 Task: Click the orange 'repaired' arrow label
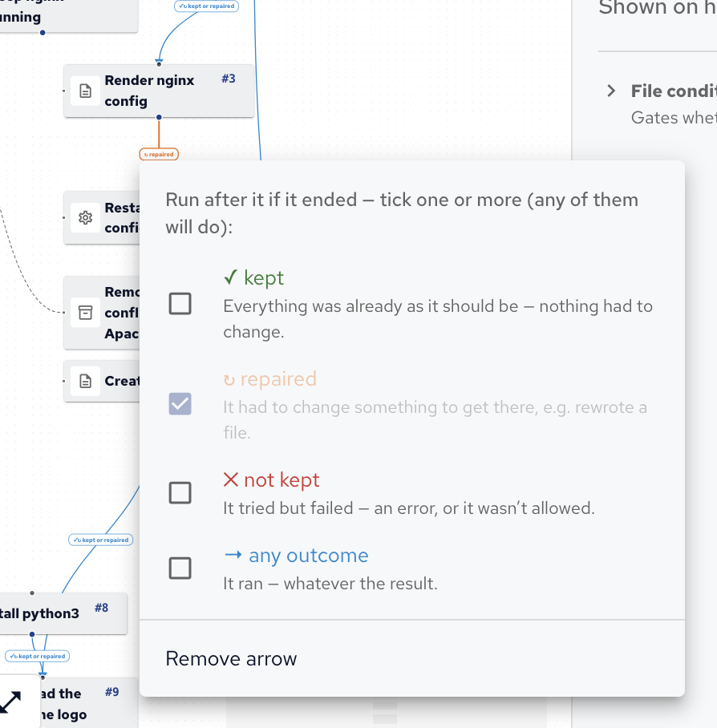tap(159, 154)
